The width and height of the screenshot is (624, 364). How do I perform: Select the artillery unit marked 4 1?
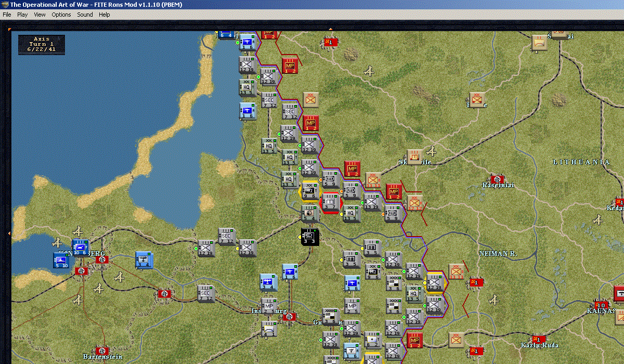[269, 329]
